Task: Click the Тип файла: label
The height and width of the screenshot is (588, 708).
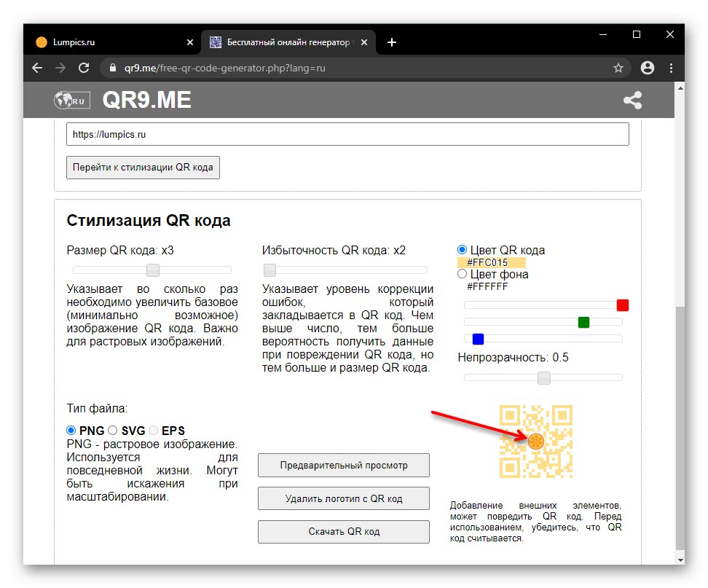Action: [x=97, y=408]
